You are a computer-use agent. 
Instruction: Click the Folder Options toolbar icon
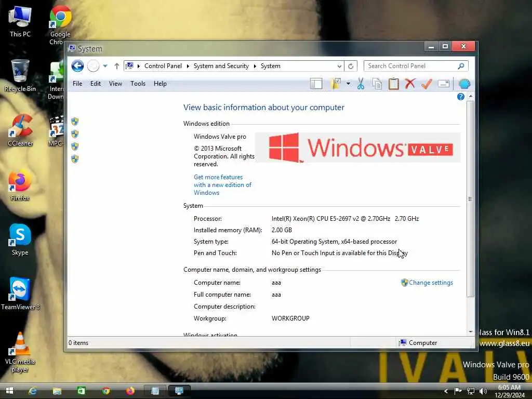coord(336,84)
